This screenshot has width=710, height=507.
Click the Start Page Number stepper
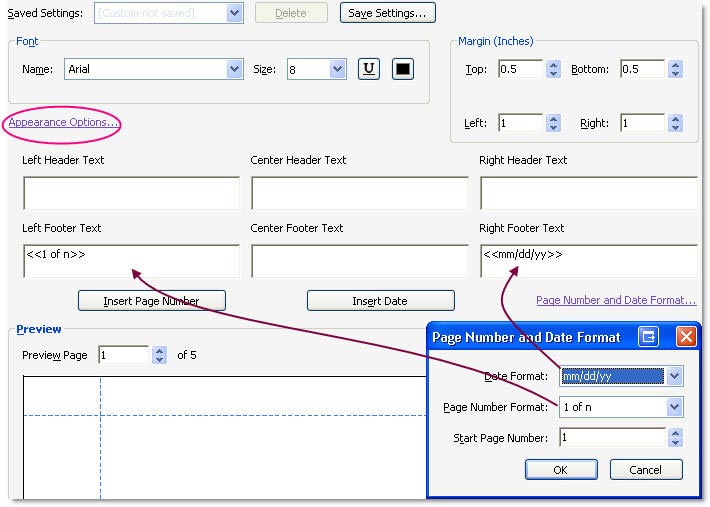(x=675, y=438)
